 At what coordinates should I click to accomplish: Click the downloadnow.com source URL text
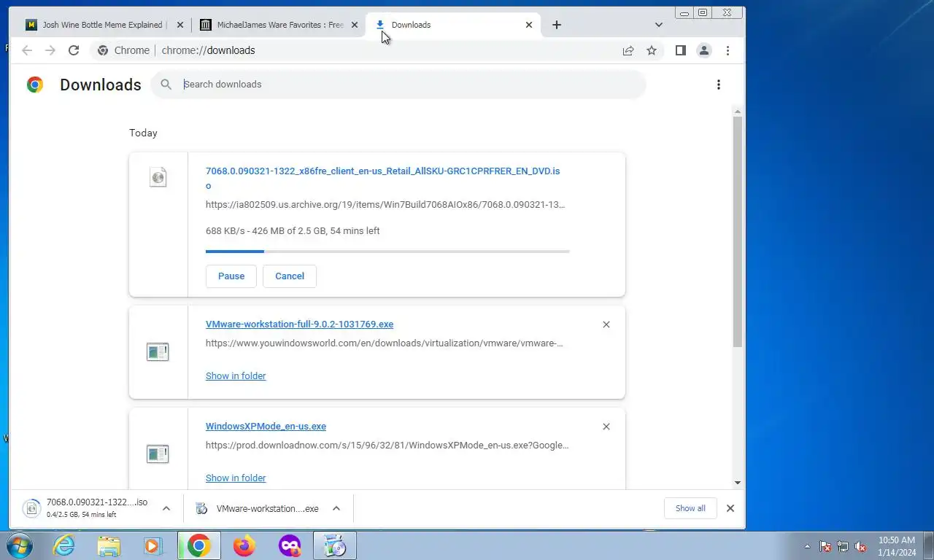pyautogui.click(x=387, y=446)
